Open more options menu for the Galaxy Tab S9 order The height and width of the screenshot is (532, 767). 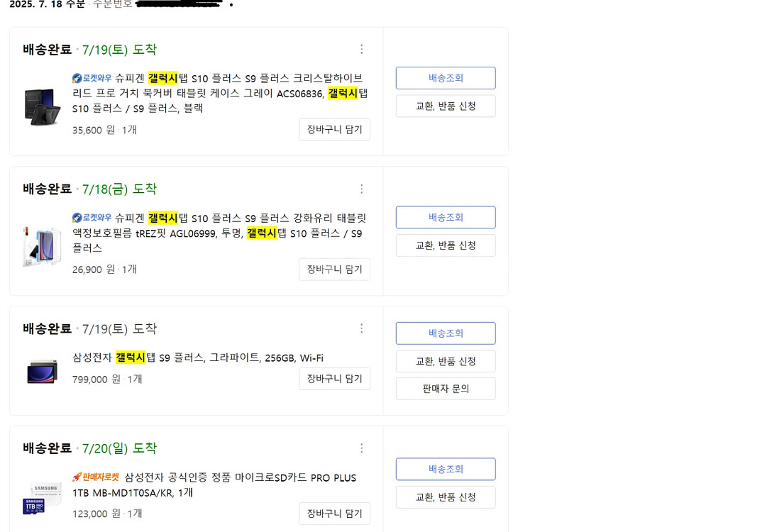pos(361,328)
